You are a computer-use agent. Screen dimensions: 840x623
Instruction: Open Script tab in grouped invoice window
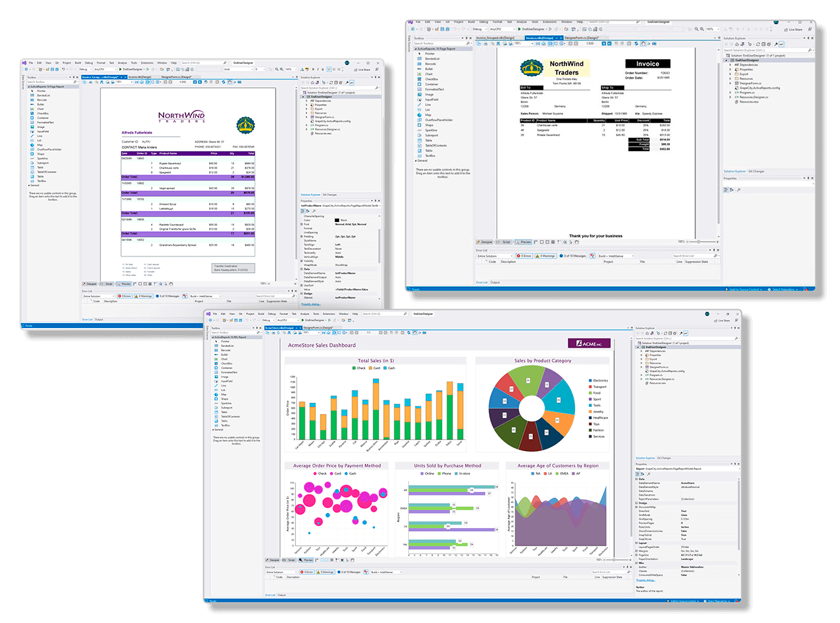point(107,284)
